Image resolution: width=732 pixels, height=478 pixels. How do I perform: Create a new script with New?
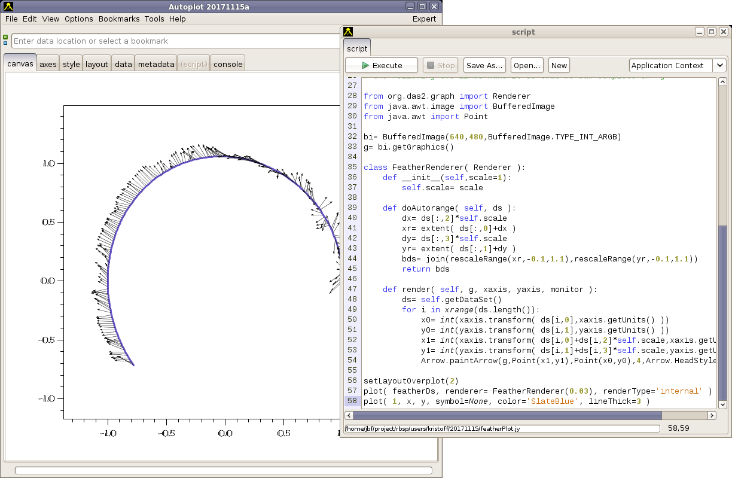pos(559,66)
